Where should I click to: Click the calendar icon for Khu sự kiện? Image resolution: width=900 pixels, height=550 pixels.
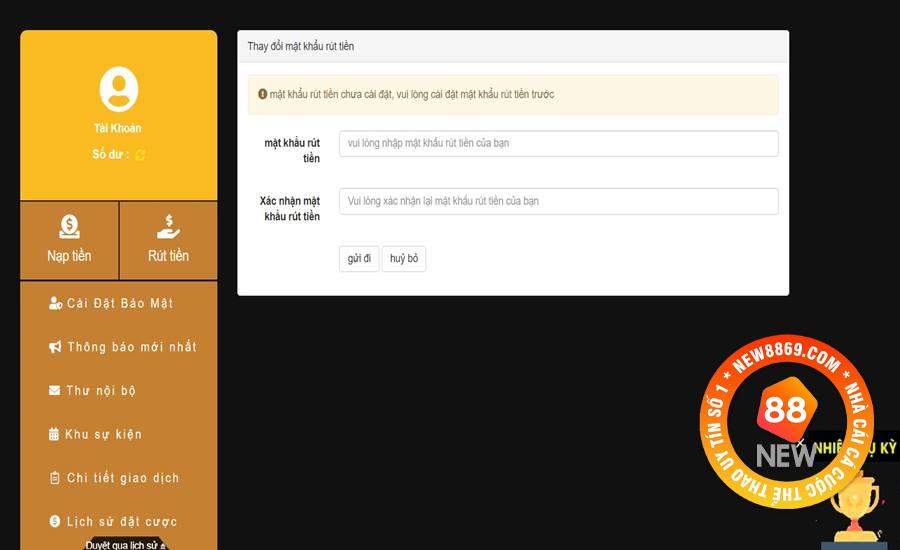click(x=55, y=434)
